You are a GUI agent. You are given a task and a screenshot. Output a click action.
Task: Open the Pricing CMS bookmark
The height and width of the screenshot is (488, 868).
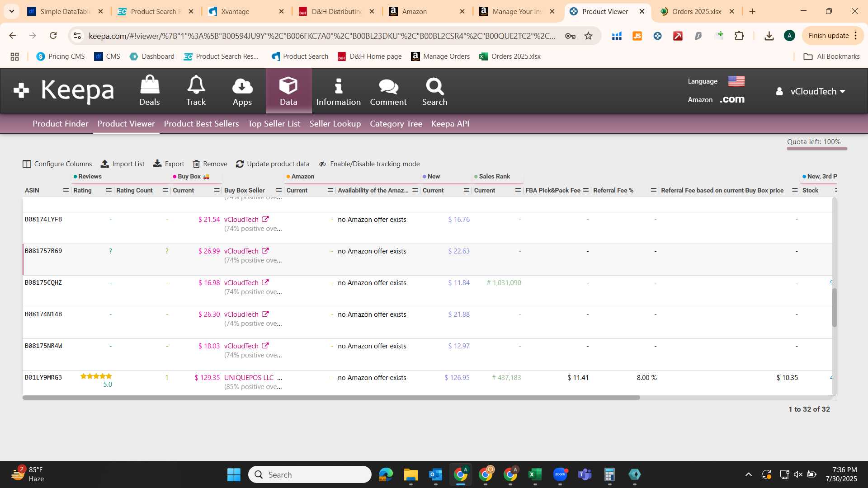(x=61, y=56)
